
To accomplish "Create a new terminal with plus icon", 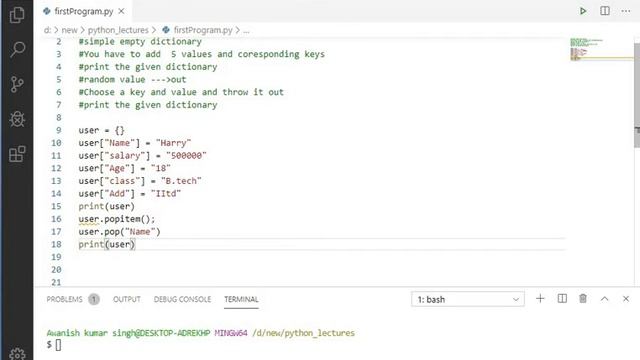I will click(540, 299).
